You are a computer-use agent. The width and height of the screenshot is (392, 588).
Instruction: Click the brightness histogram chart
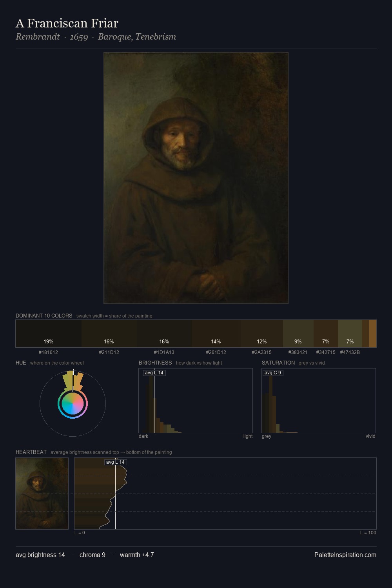pos(196,401)
